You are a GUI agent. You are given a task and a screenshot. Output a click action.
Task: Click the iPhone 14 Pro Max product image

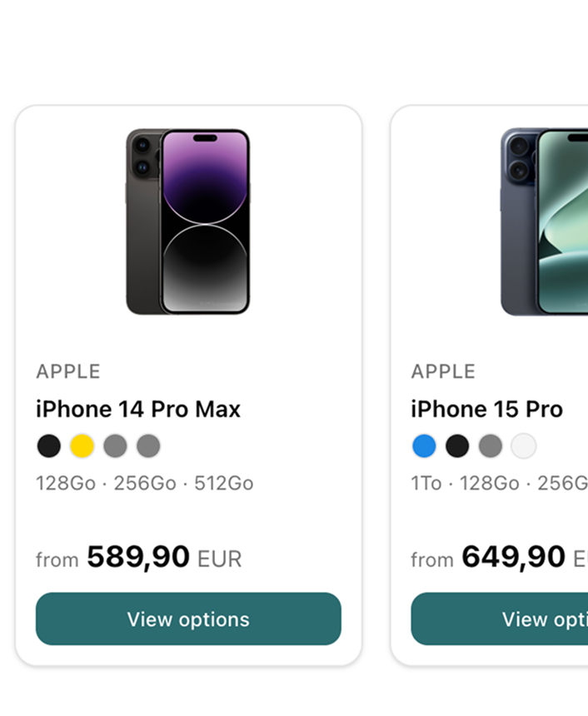(188, 221)
